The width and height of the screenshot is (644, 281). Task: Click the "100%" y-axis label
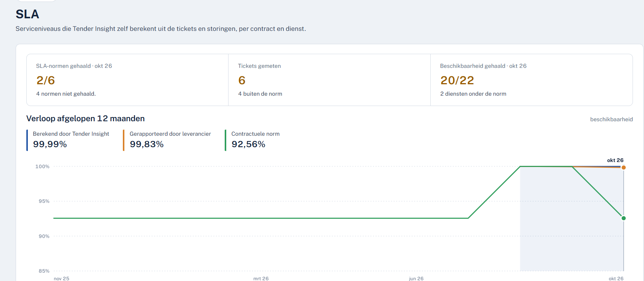click(x=42, y=167)
